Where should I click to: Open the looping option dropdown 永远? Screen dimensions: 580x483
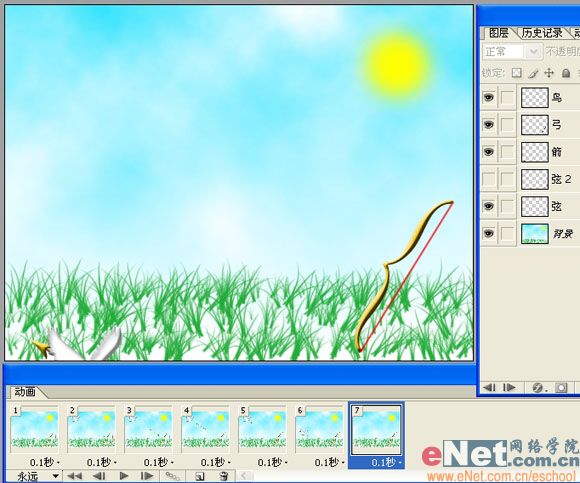point(37,476)
